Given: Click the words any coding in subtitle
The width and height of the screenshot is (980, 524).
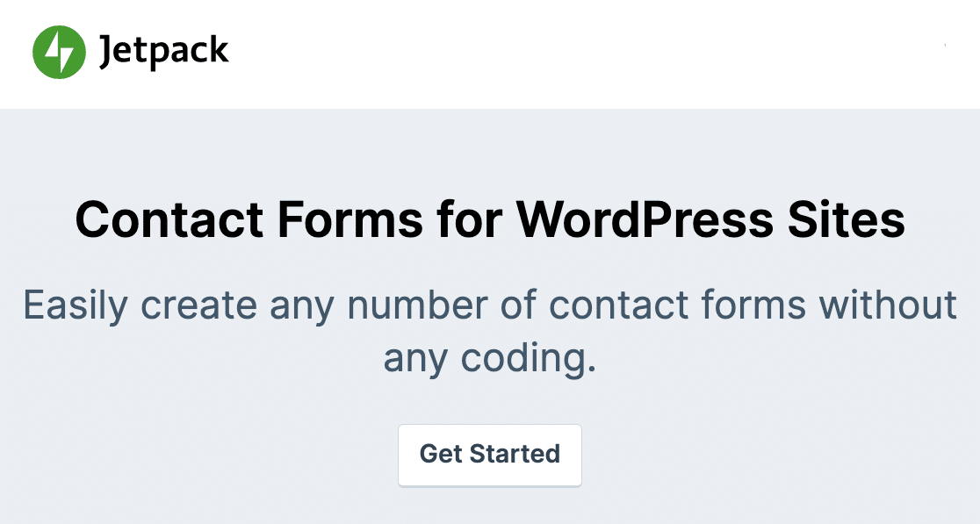Looking at the screenshot, I should coord(490,358).
